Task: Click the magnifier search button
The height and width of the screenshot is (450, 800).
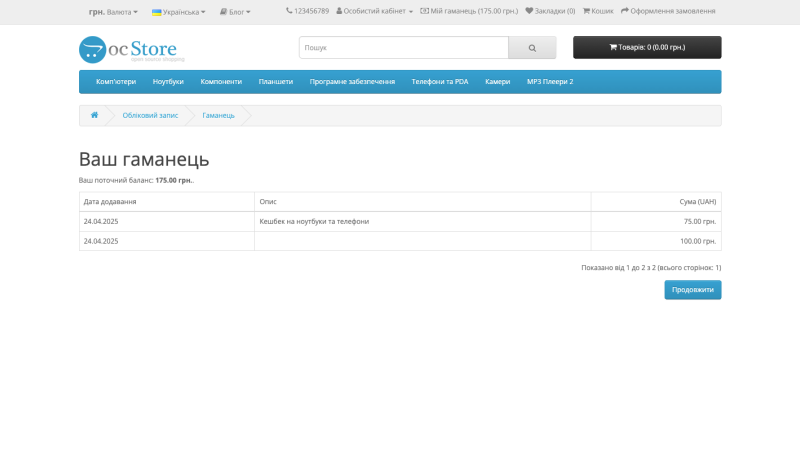Action: pos(532,47)
